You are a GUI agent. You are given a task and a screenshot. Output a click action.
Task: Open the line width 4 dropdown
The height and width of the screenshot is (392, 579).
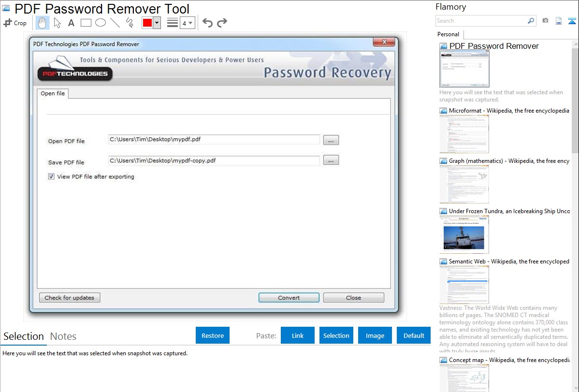coord(187,23)
